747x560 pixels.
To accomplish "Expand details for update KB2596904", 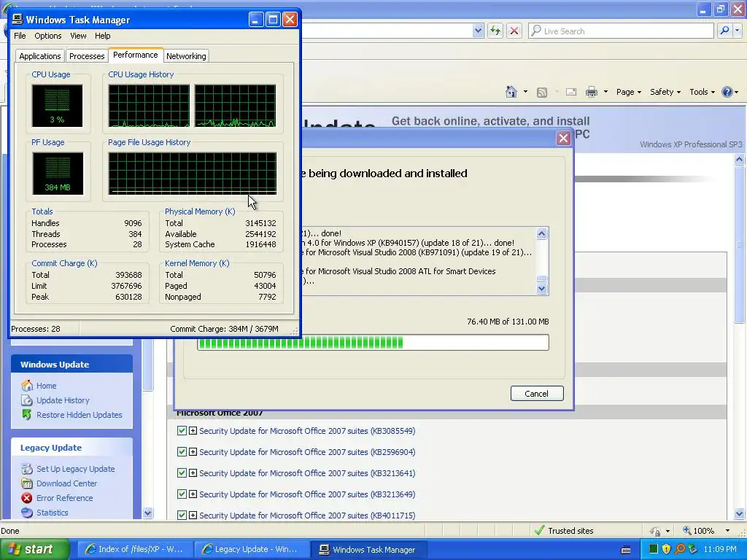I will click(193, 452).
